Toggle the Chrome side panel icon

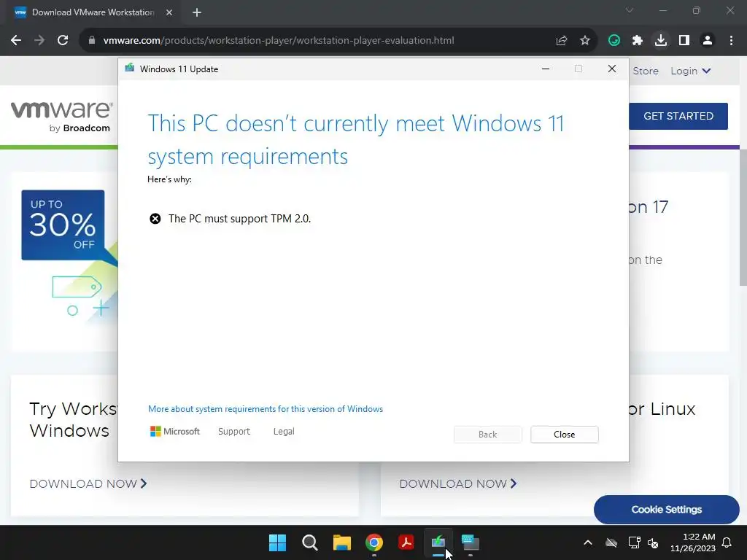click(684, 41)
